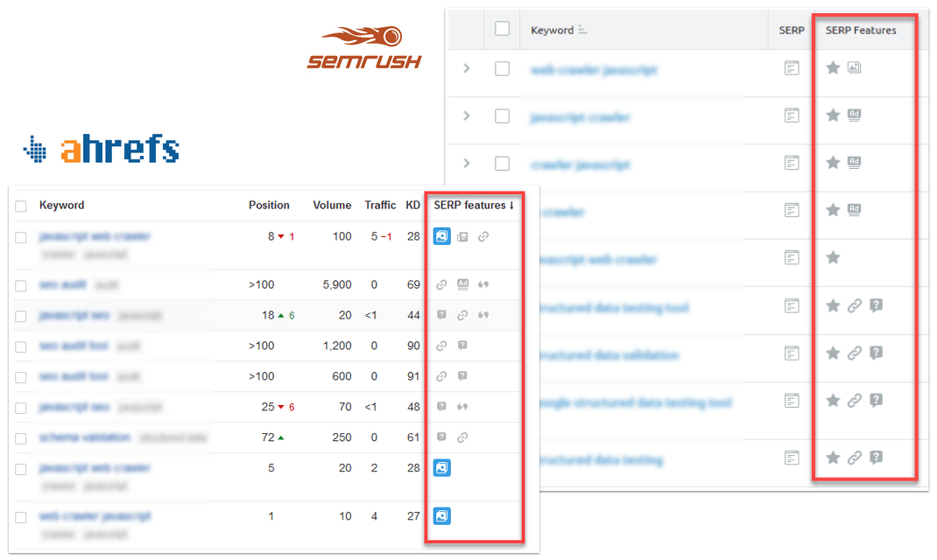The image size is (937, 560).
Task: Click the Ahrefs KD value '61'
Action: (x=413, y=437)
